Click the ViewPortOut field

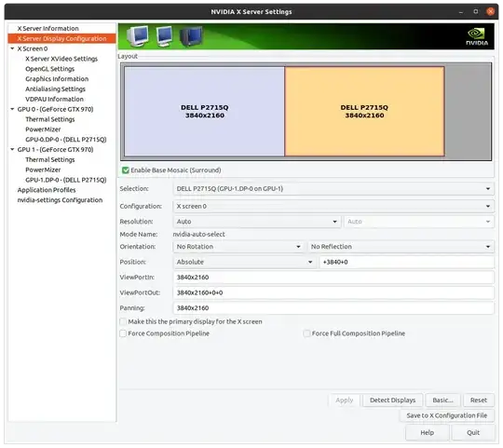pos(333,292)
